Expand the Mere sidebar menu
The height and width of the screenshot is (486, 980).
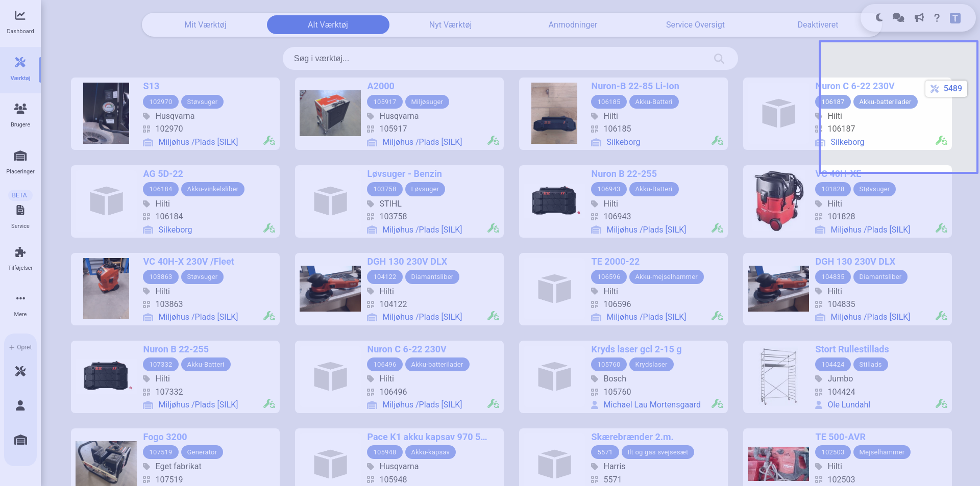coord(20,304)
